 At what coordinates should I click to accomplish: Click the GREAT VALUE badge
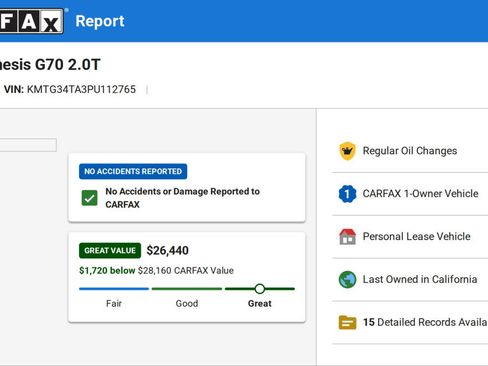(110, 250)
